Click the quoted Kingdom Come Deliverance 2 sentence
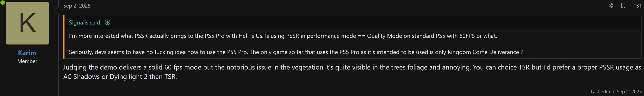 [296, 52]
